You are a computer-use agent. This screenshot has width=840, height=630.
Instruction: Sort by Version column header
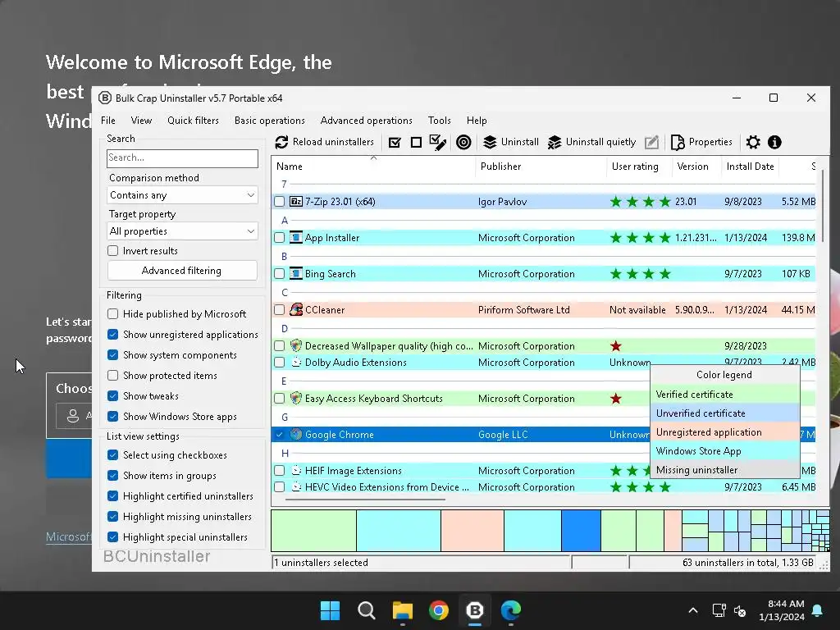click(x=696, y=167)
